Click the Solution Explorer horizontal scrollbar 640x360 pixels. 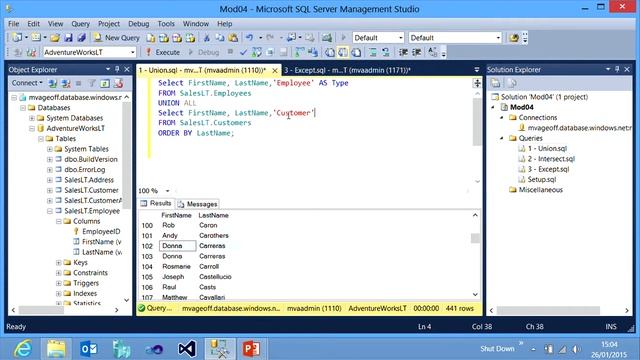(x=548, y=311)
